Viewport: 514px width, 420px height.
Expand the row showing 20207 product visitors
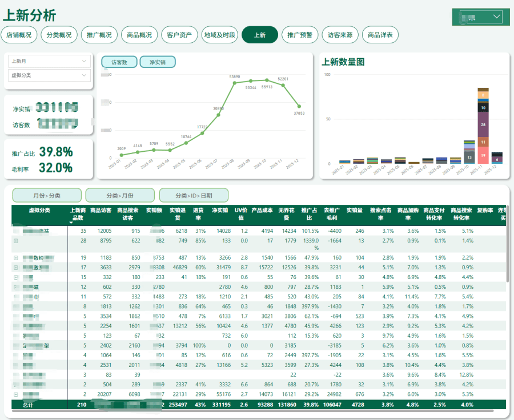coord(15,394)
